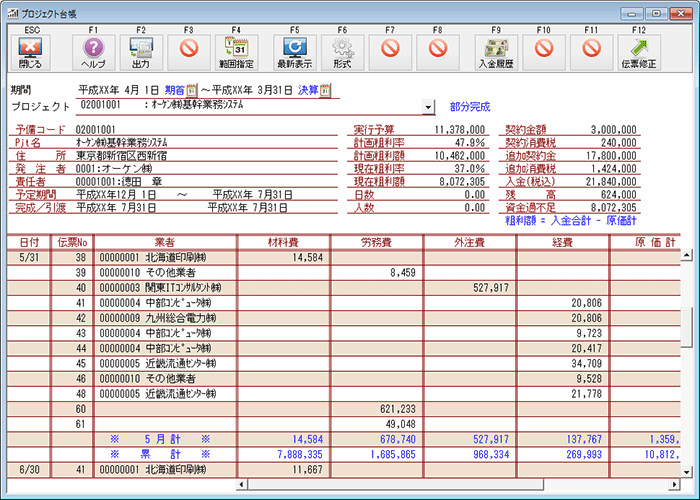This screenshot has height=500, width=700.
Task: Click vertical scrollbar down arrow
Action: [687, 471]
